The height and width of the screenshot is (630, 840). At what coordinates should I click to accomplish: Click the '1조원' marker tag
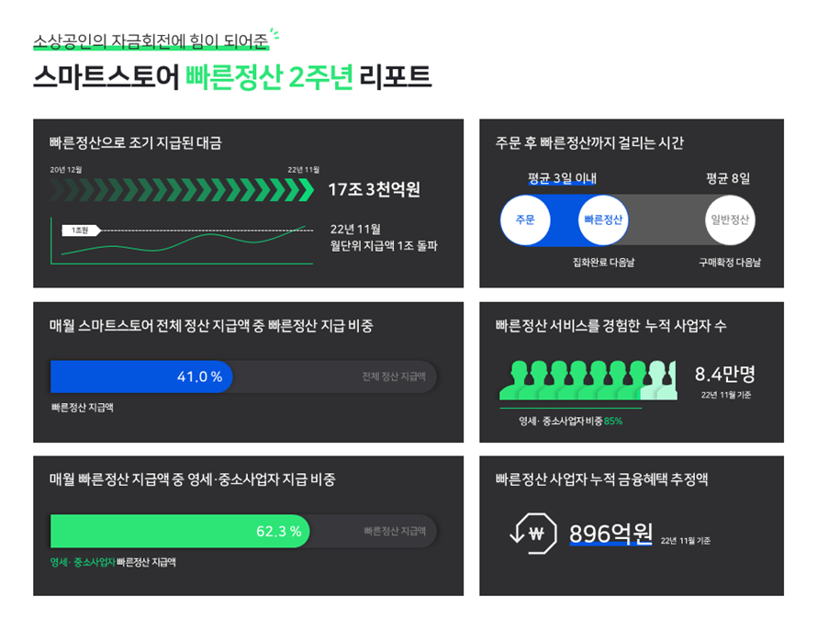(80, 230)
